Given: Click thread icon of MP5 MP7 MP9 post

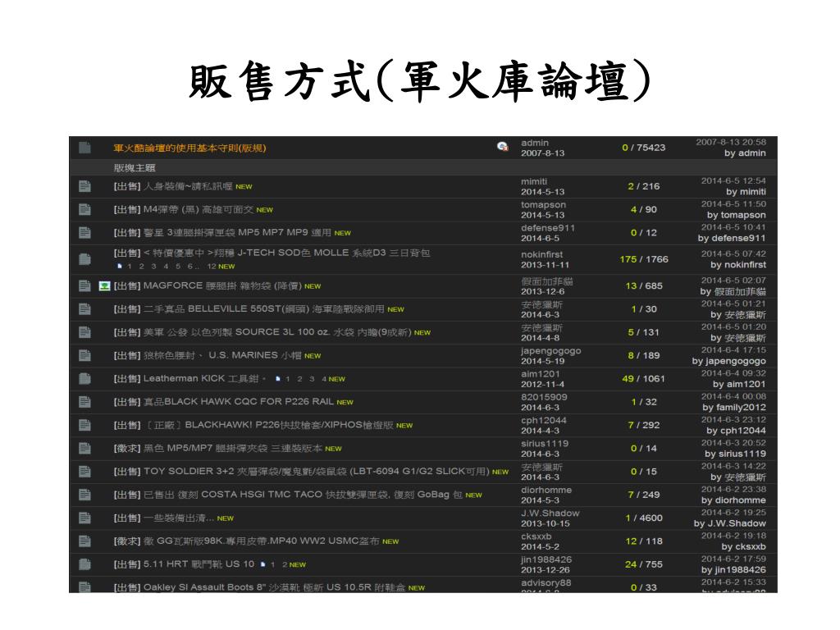Looking at the screenshot, I should (x=84, y=232).
